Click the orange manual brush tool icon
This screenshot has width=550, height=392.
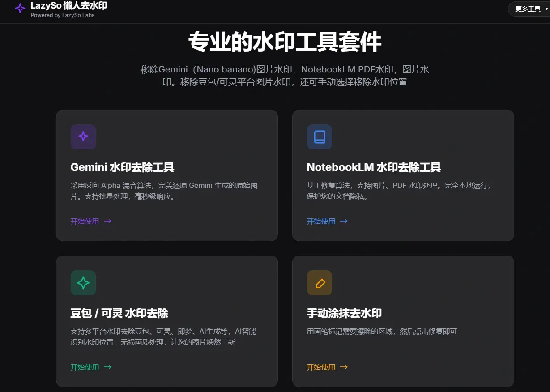(x=319, y=283)
